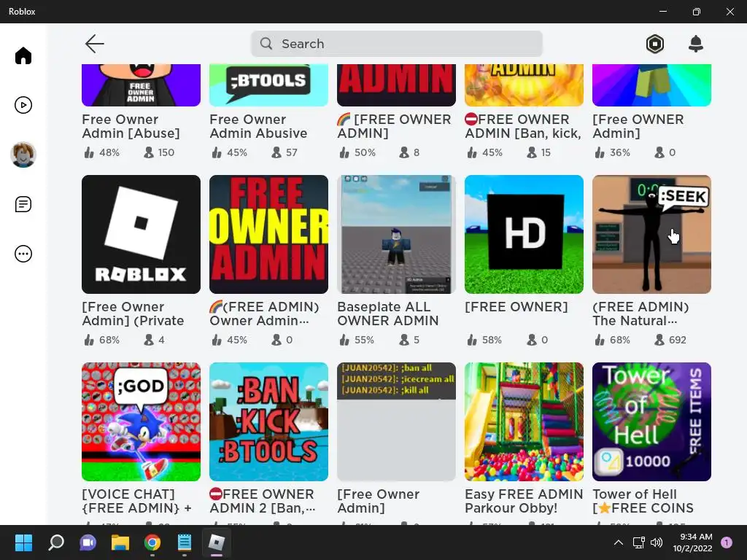747x560 pixels.
Task: Click the search magnifier icon in search bar
Action: coord(266,44)
